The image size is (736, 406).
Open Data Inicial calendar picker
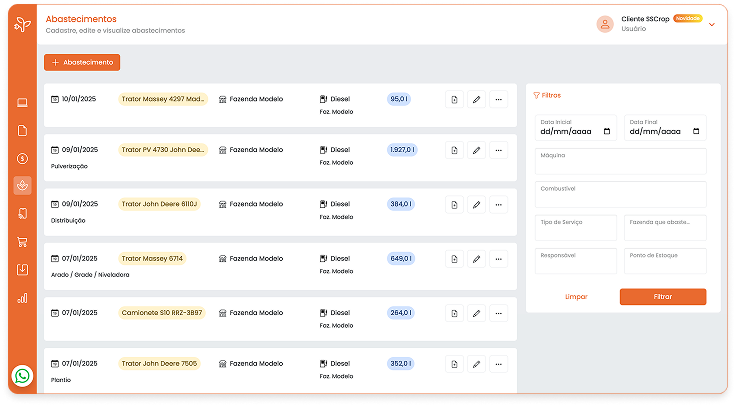[x=607, y=131]
